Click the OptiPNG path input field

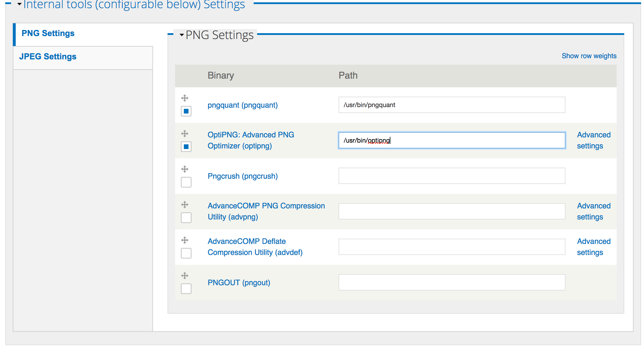451,141
